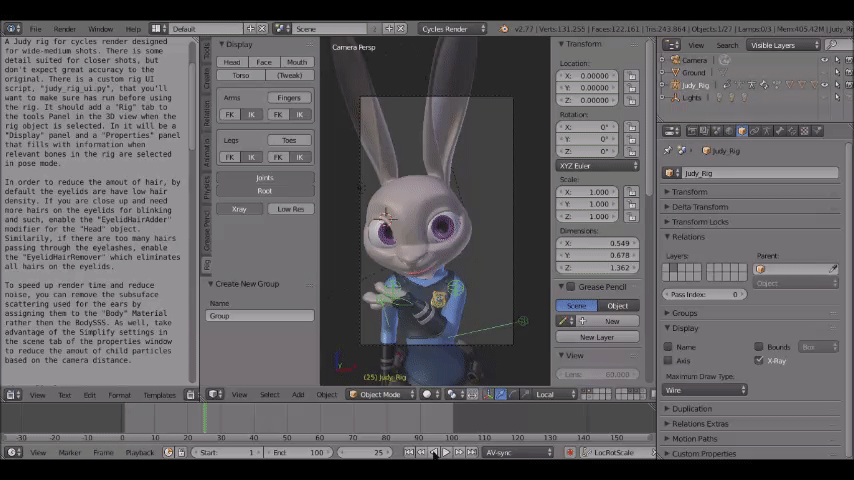Screen dimensions: 854x480
Task: Select the Object properties tab icon
Action: coord(741,131)
